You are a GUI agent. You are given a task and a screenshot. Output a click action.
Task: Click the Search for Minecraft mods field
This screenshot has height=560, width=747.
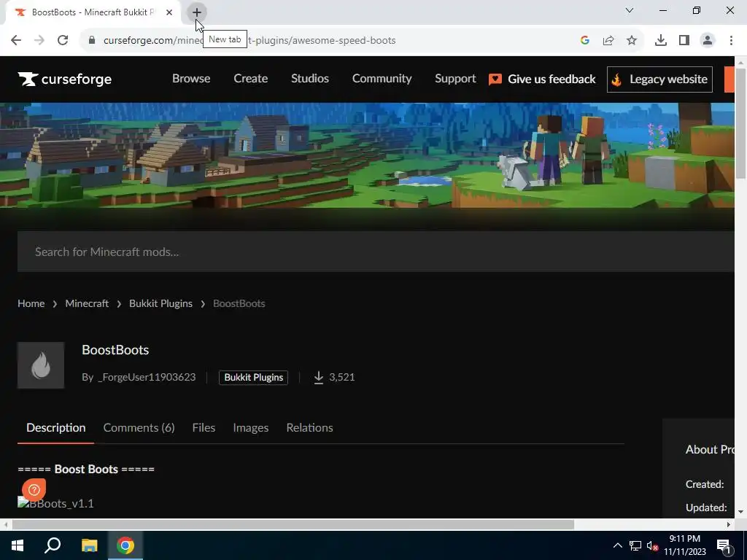click(x=376, y=252)
